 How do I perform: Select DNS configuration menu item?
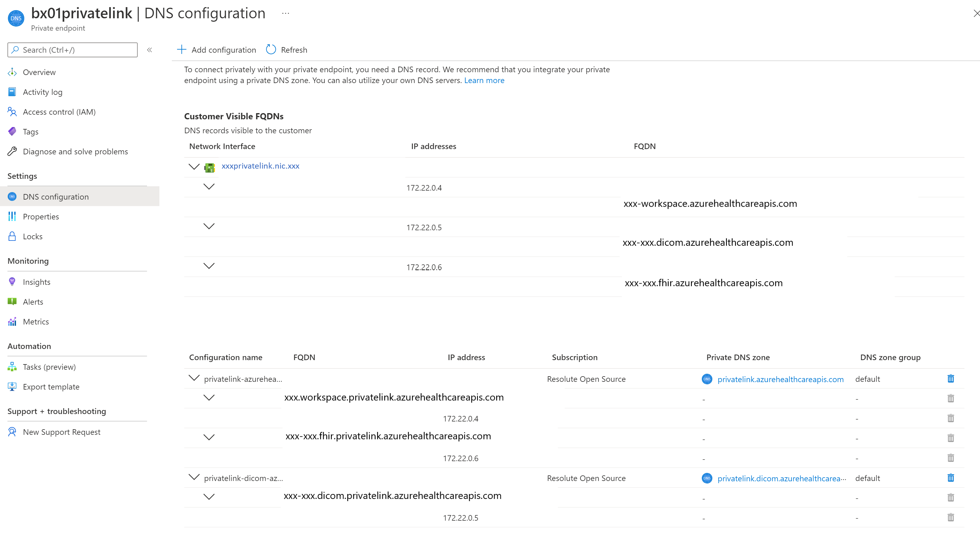[56, 196]
